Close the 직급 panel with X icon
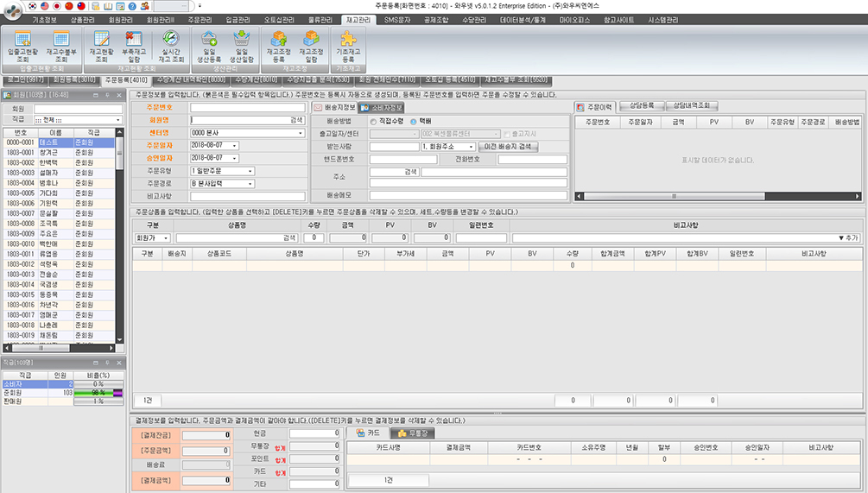Viewport: 868px width, 493px height. [x=119, y=363]
